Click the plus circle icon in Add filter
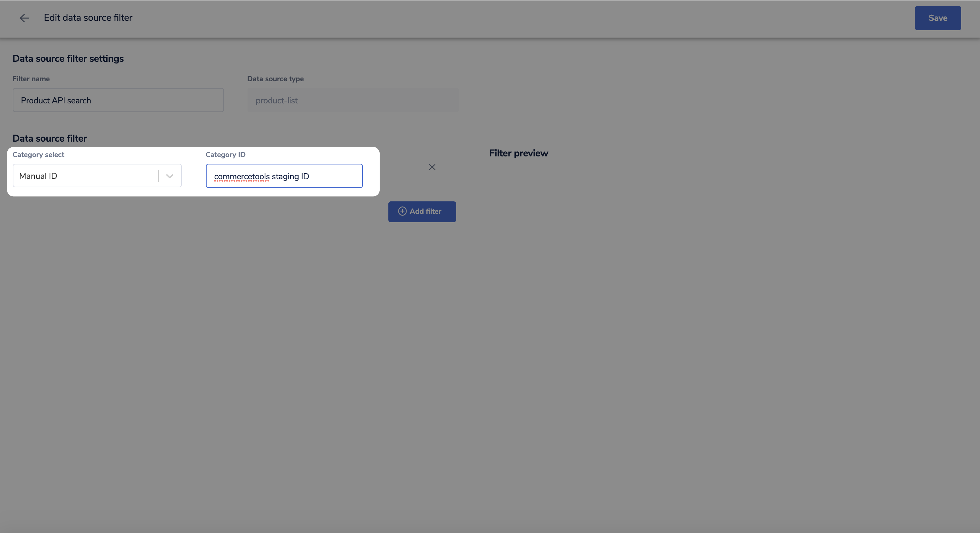 point(402,211)
